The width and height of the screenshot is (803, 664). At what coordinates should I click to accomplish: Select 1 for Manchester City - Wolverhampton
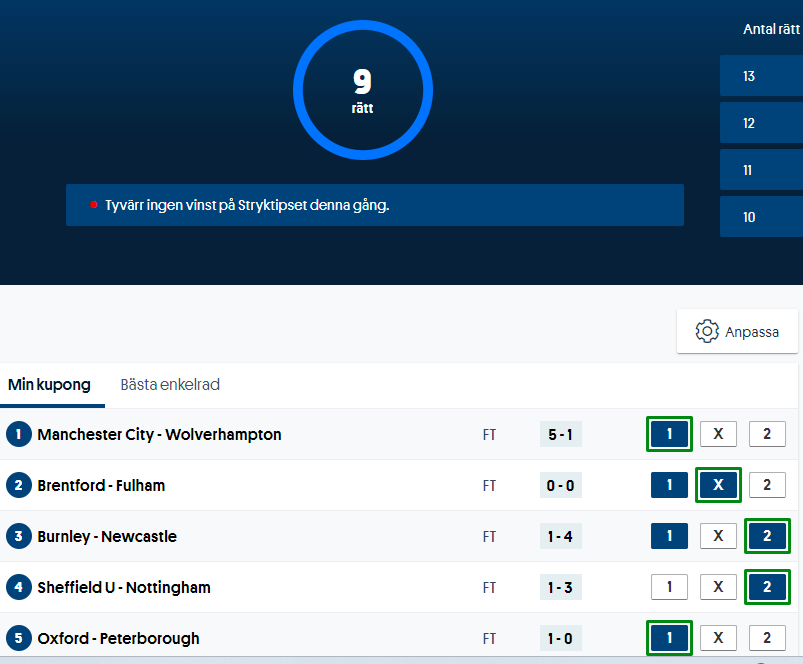coord(669,434)
